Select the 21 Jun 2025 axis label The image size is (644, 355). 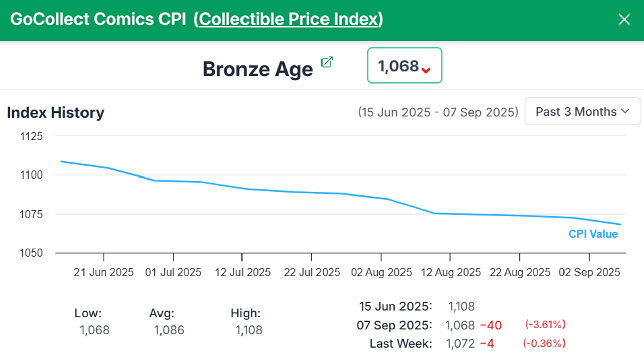pos(104,272)
